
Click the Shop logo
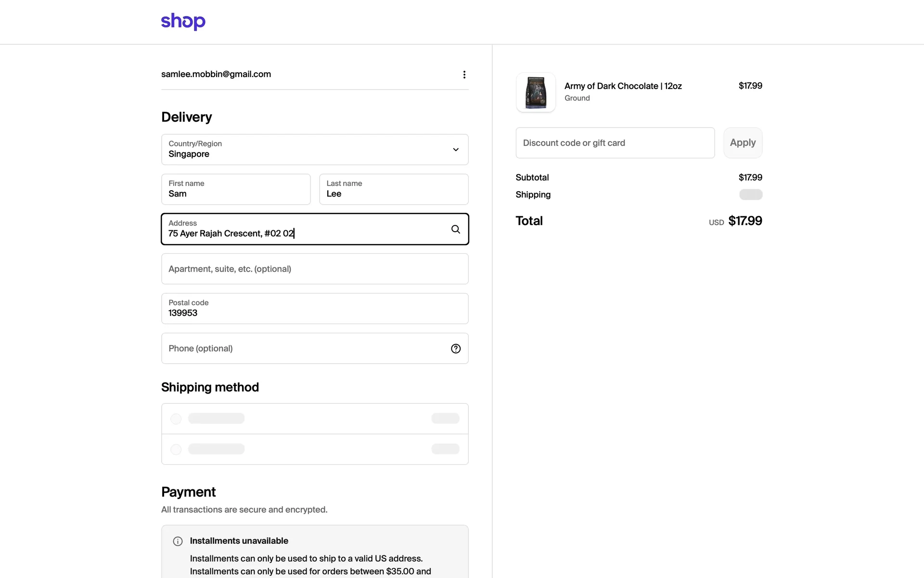pyautogui.click(x=183, y=21)
